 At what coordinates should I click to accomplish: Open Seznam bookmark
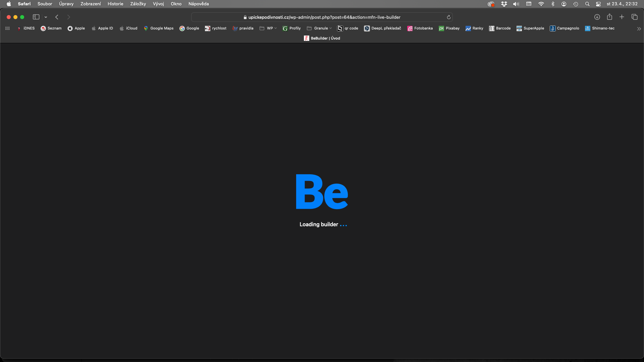(51, 28)
